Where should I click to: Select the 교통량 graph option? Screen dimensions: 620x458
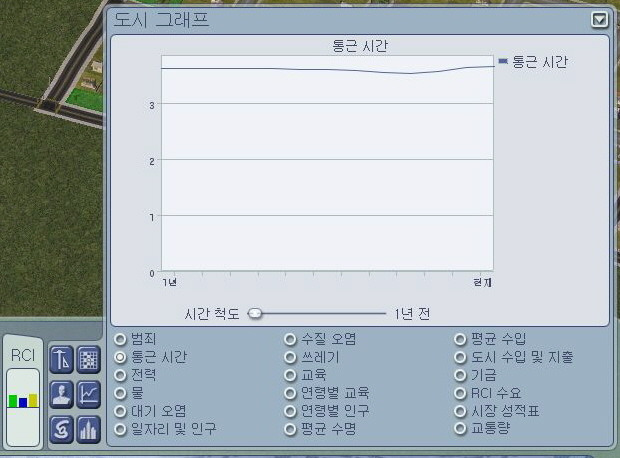coord(460,428)
